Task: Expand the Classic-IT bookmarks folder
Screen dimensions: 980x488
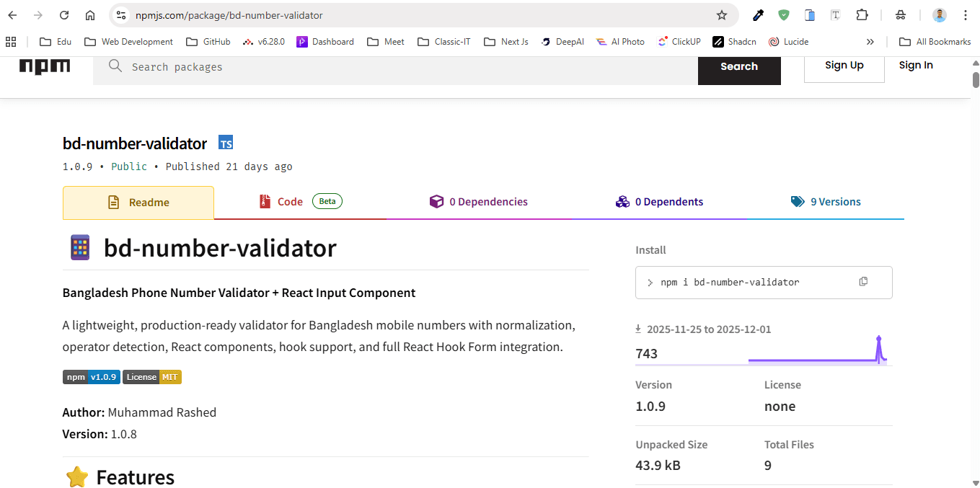Action: pyautogui.click(x=443, y=42)
